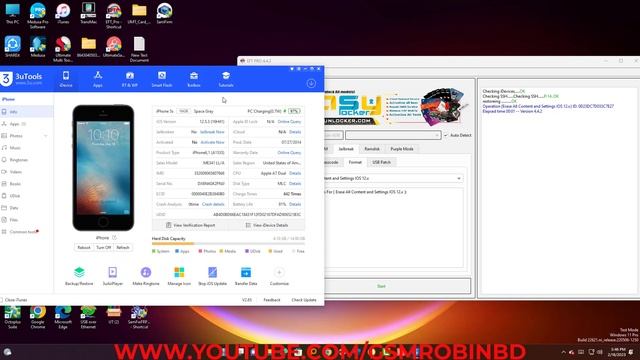
Task: Open the This PC desktop icon
Action: tap(12, 13)
